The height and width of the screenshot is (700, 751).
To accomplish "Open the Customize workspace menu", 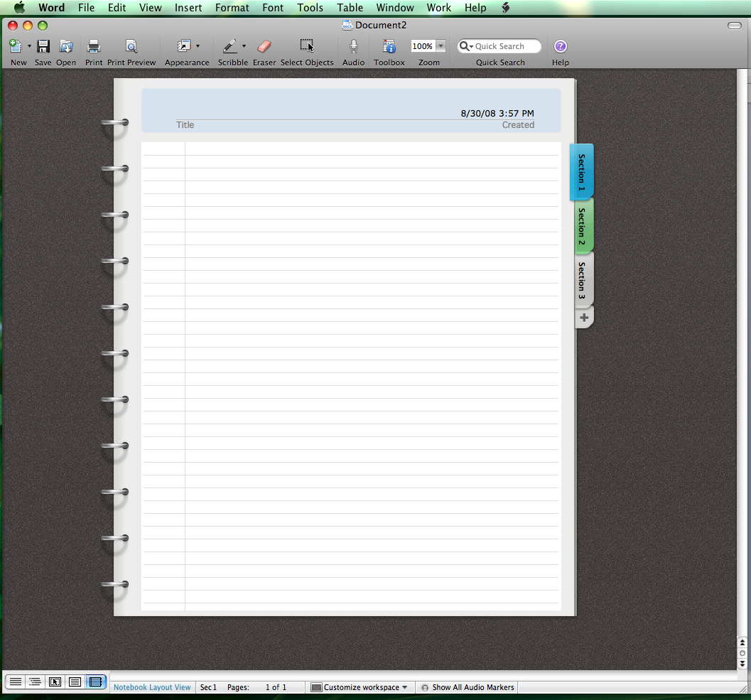I will coord(360,687).
